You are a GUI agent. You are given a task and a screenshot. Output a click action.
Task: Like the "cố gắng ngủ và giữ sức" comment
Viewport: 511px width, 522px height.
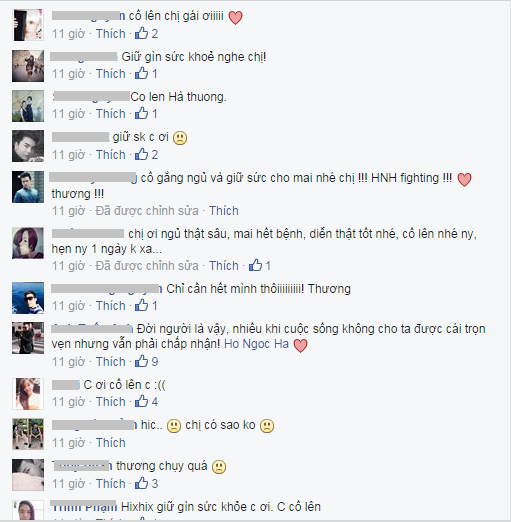tap(224, 211)
